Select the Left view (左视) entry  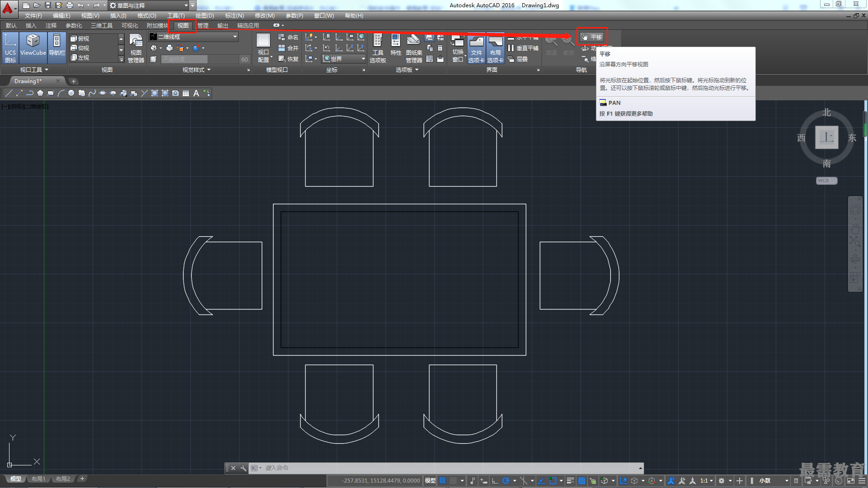pos(80,58)
